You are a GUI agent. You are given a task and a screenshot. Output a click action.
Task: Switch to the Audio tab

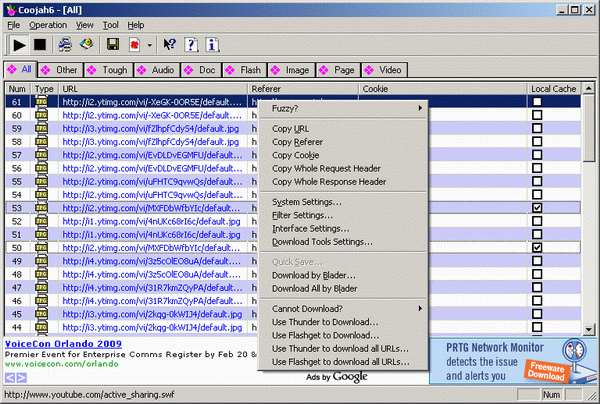point(157,70)
